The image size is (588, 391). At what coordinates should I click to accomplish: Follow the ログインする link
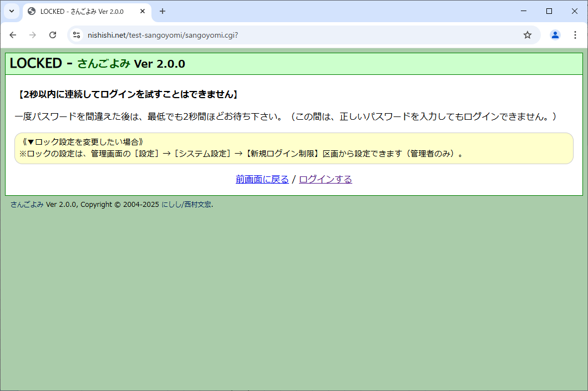tap(326, 179)
